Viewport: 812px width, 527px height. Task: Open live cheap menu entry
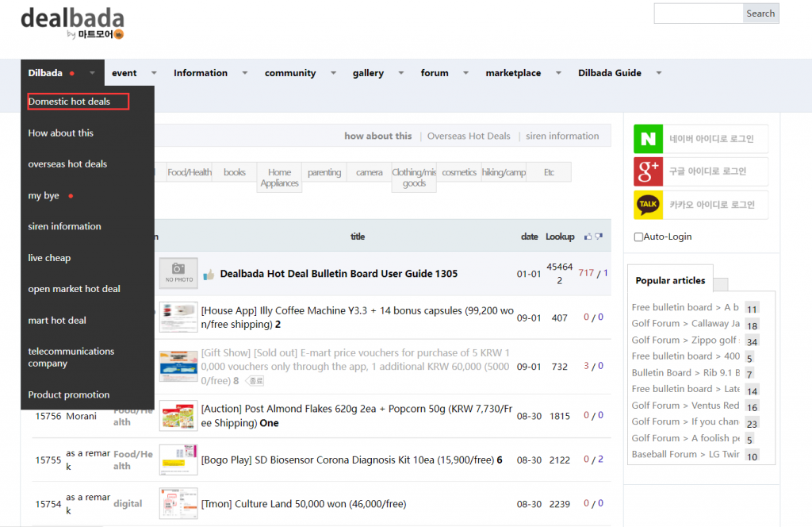pyautogui.click(x=49, y=258)
